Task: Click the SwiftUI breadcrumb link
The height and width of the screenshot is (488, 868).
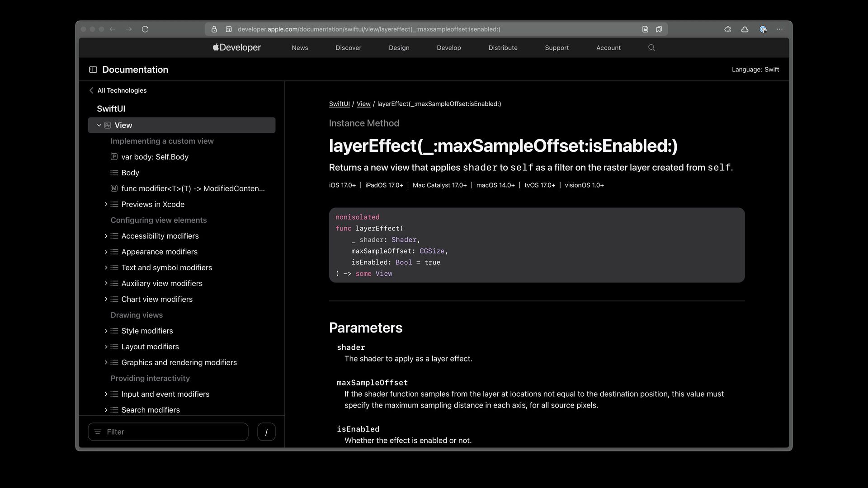Action: (x=340, y=104)
